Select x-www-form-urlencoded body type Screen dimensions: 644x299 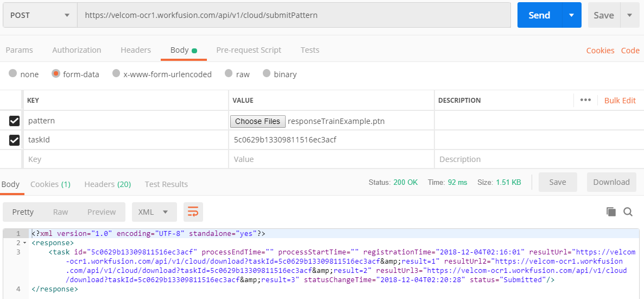point(116,73)
